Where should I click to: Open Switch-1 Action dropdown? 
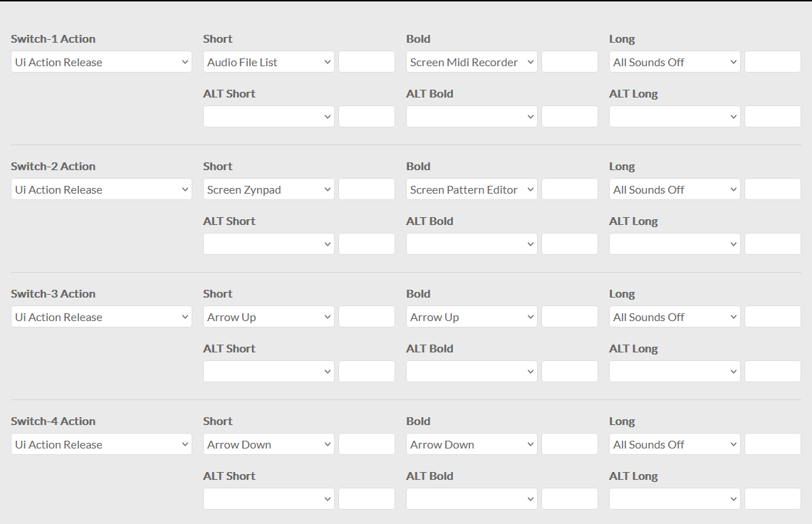click(x=101, y=62)
